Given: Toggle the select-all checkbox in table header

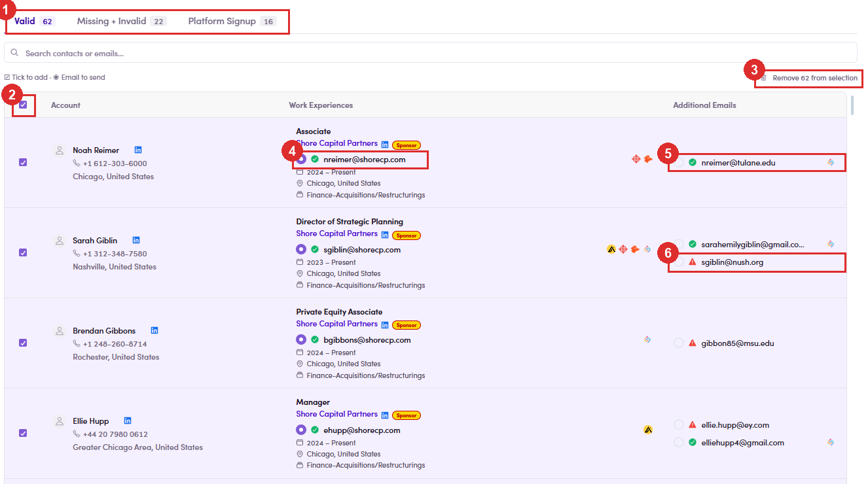Looking at the screenshot, I should (x=24, y=105).
